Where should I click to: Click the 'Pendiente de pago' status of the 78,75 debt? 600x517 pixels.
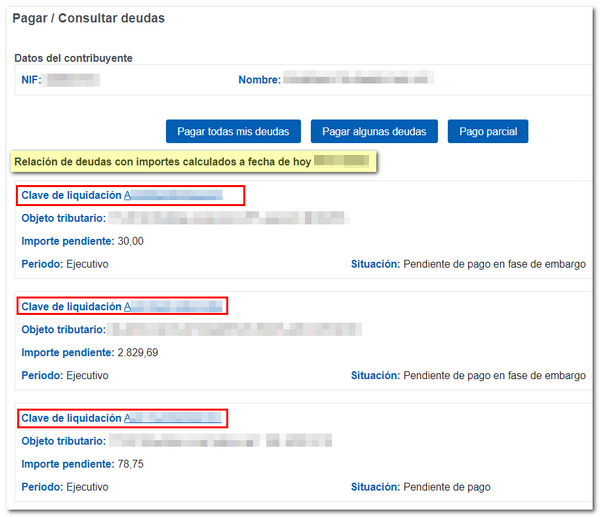click(447, 487)
